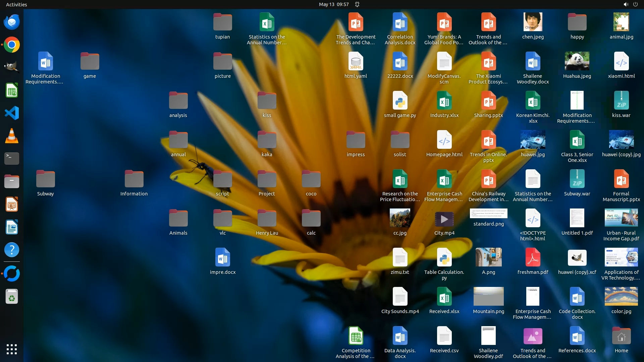Select the Home folder icon

(621, 337)
